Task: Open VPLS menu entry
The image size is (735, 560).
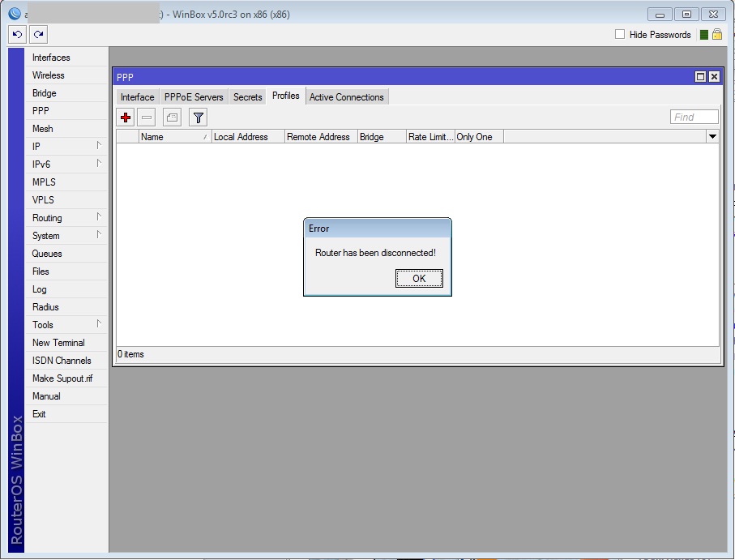Action: click(66, 199)
